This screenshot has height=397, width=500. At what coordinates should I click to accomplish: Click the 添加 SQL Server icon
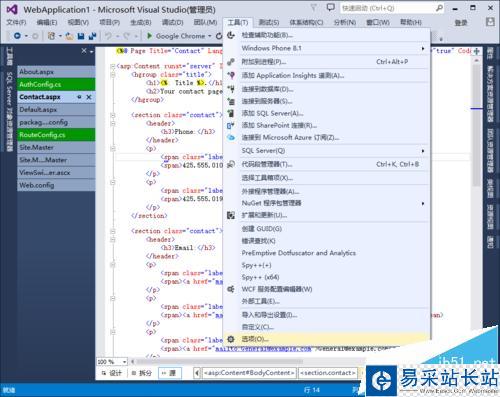(x=231, y=113)
